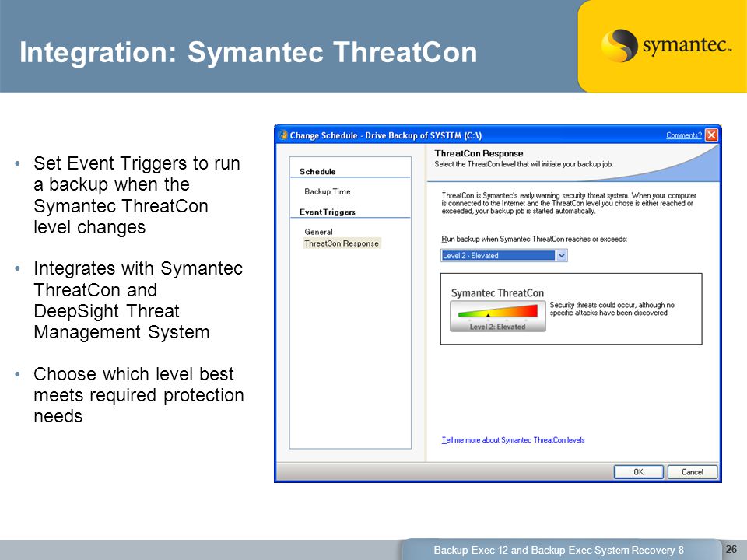Click the Schedule section heading
The height and width of the screenshot is (560, 747).
[x=317, y=171]
